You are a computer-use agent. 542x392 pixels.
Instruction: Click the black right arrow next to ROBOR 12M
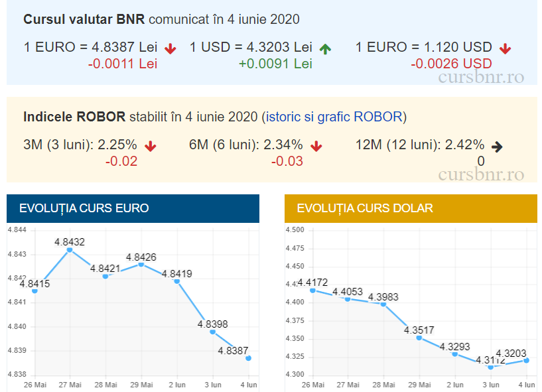[496, 147]
